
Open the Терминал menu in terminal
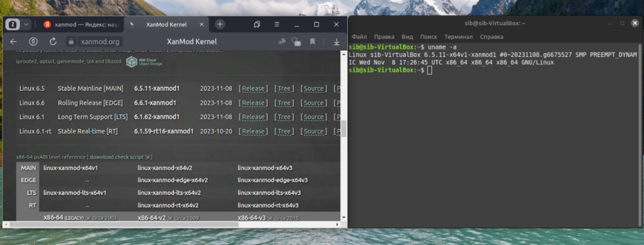pos(459,37)
